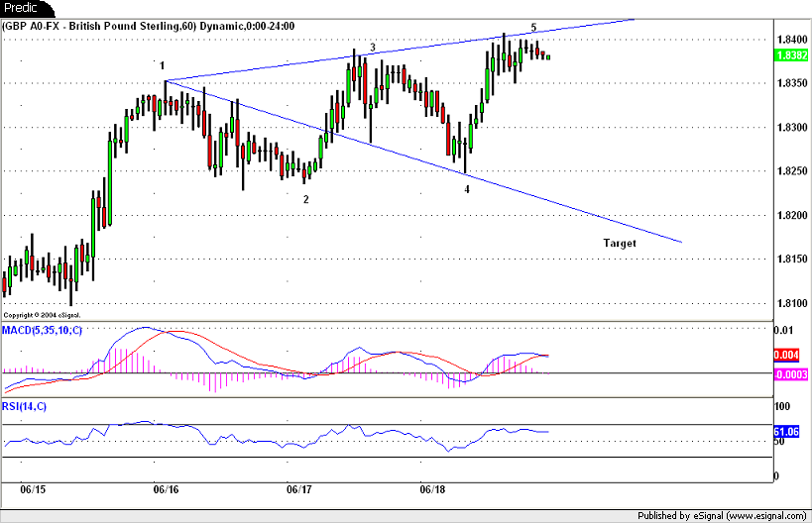Click the 06/16 date on time axis
The height and width of the screenshot is (523, 812).
[x=166, y=489]
